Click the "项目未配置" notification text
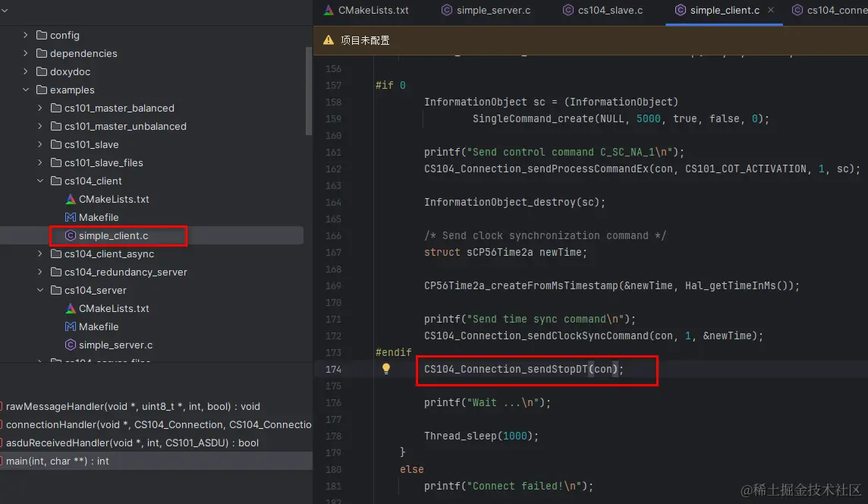 click(x=366, y=40)
